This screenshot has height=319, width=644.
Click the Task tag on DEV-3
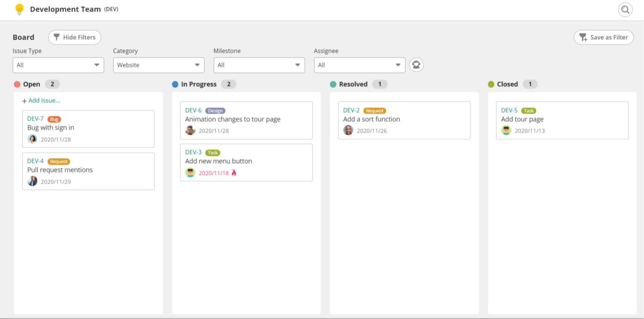(x=213, y=153)
